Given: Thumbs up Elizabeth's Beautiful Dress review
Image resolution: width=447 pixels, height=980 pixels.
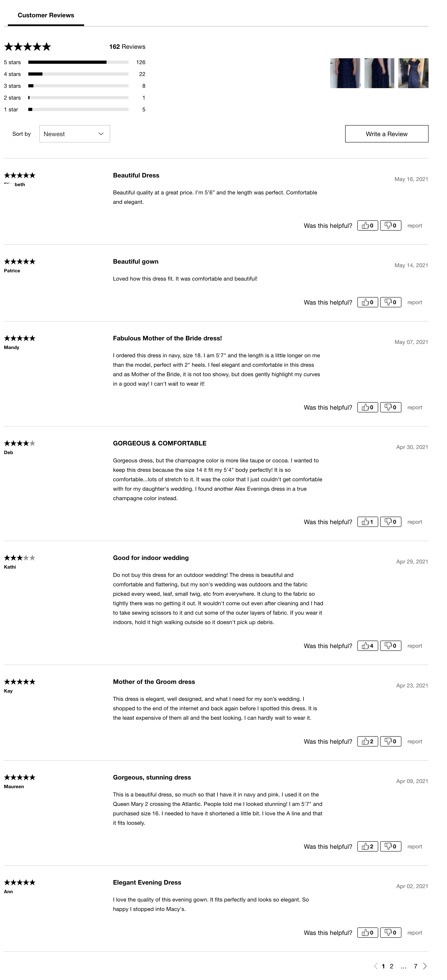Looking at the screenshot, I should 368,226.
